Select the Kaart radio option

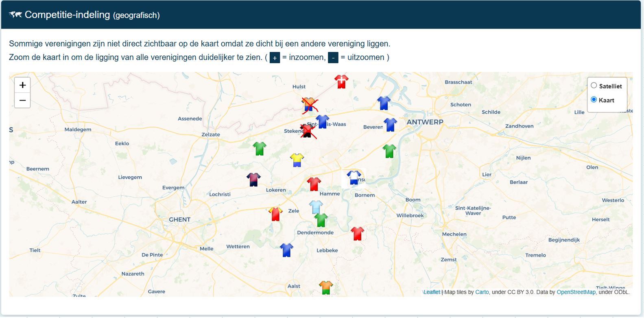pos(594,100)
